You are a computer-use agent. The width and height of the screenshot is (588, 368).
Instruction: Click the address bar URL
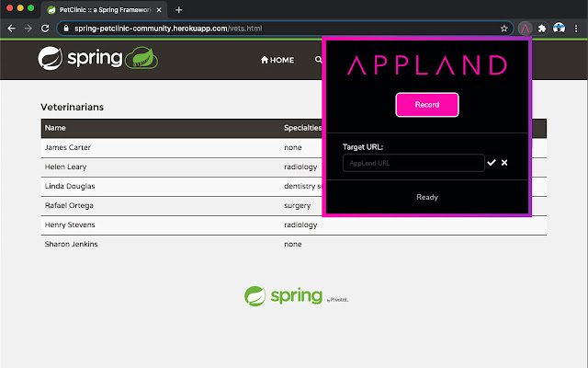coord(168,29)
